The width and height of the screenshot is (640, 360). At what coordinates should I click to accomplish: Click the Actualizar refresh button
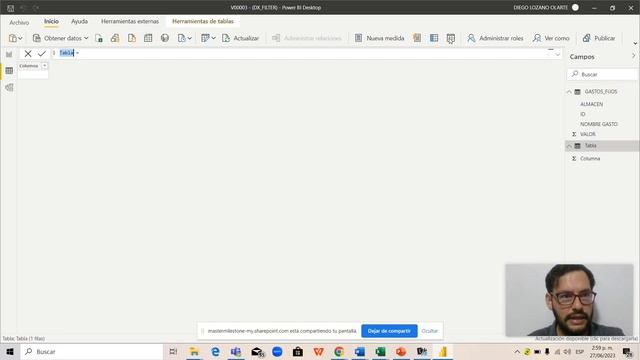[x=240, y=38]
